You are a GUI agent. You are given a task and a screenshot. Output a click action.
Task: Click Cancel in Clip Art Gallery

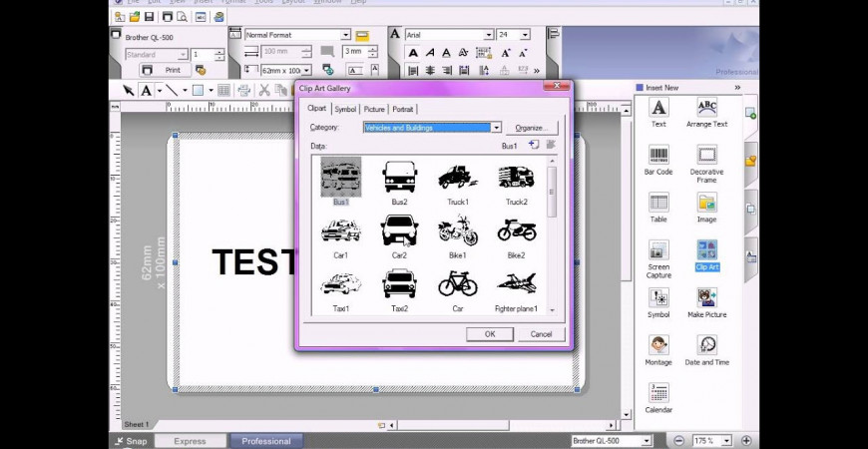click(x=541, y=334)
